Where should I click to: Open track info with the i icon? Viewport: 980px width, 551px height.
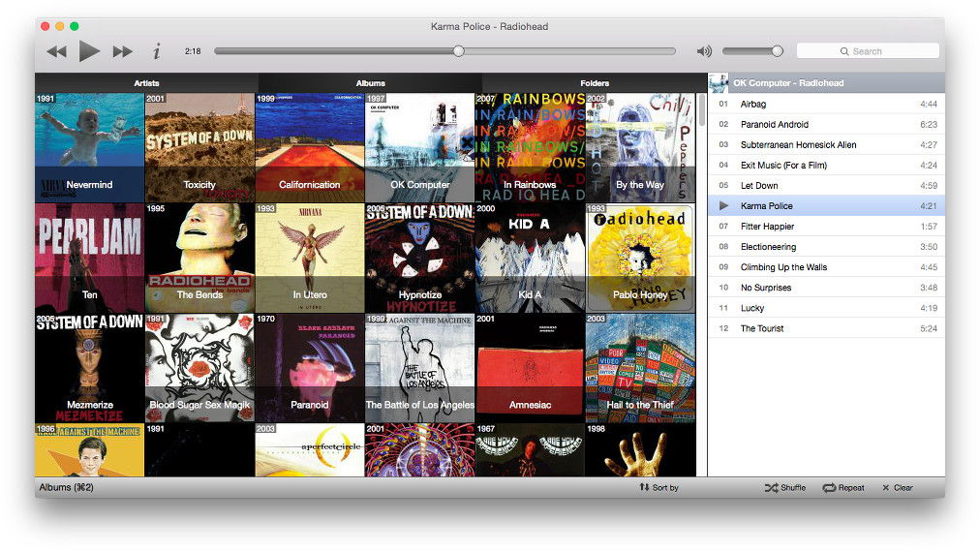tap(156, 51)
